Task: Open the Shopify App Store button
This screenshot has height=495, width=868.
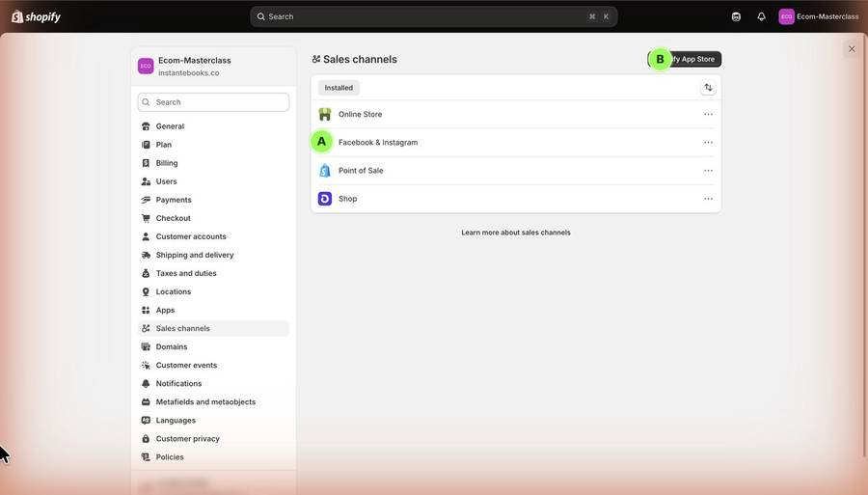Action: click(684, 59)
